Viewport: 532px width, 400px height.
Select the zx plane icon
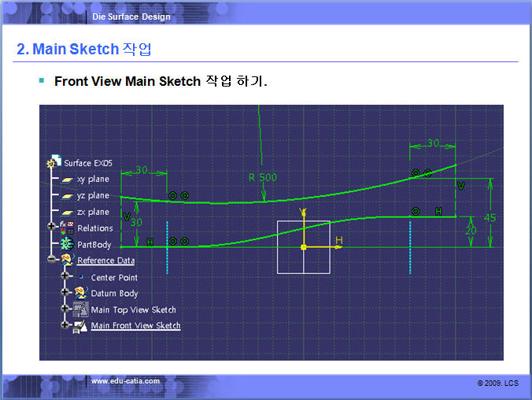coord(68,212)
